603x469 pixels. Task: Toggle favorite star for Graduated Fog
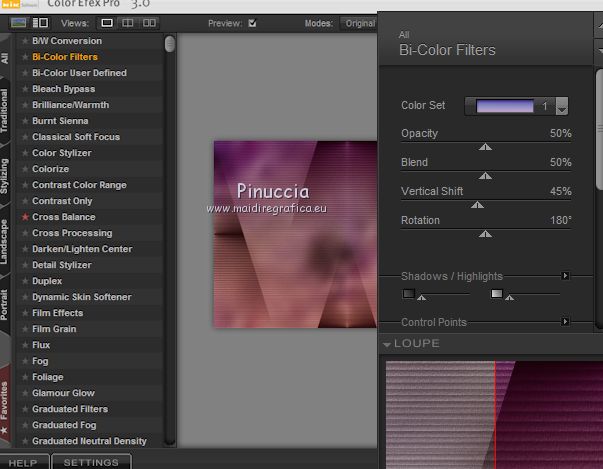click(25, 425)
